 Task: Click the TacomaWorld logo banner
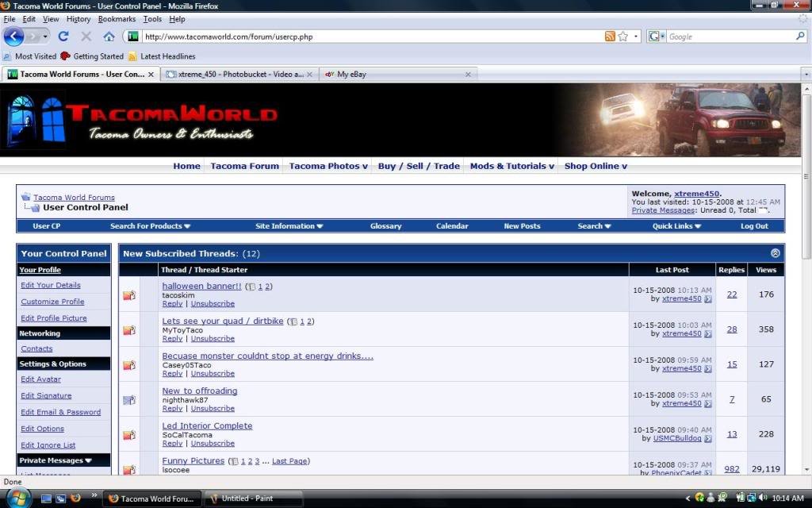pos(142,121)
